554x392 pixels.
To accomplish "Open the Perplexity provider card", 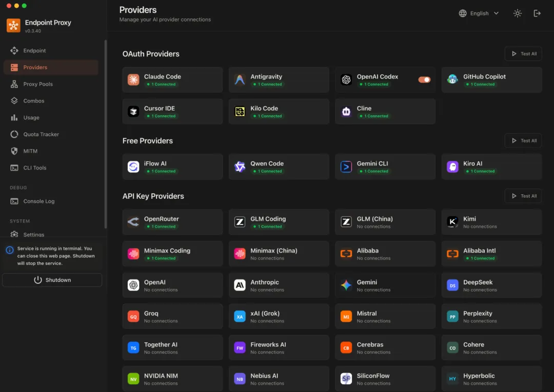I will (491, 317).
